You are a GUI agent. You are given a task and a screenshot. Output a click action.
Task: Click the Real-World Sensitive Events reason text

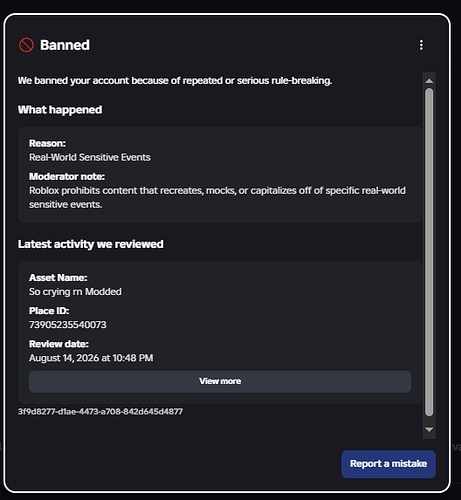tap(90, 157)
